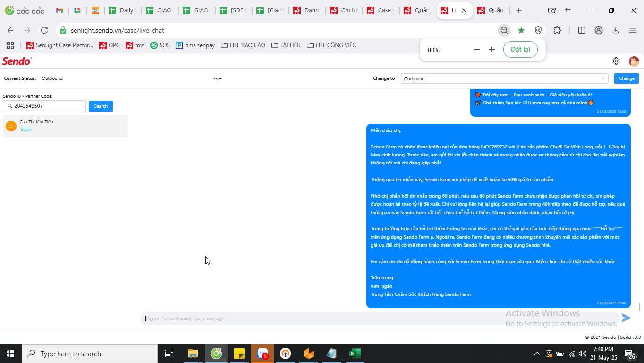Open Zalo from the taskbar
This screenshot has width=644, height=363.
pyautogui.click(x=262, y=354)
